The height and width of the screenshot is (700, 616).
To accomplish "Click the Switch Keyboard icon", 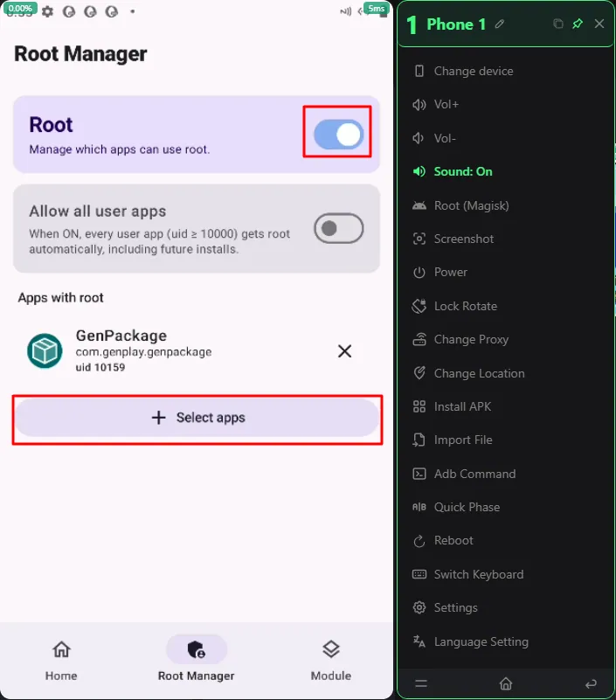I will [419, 574].
